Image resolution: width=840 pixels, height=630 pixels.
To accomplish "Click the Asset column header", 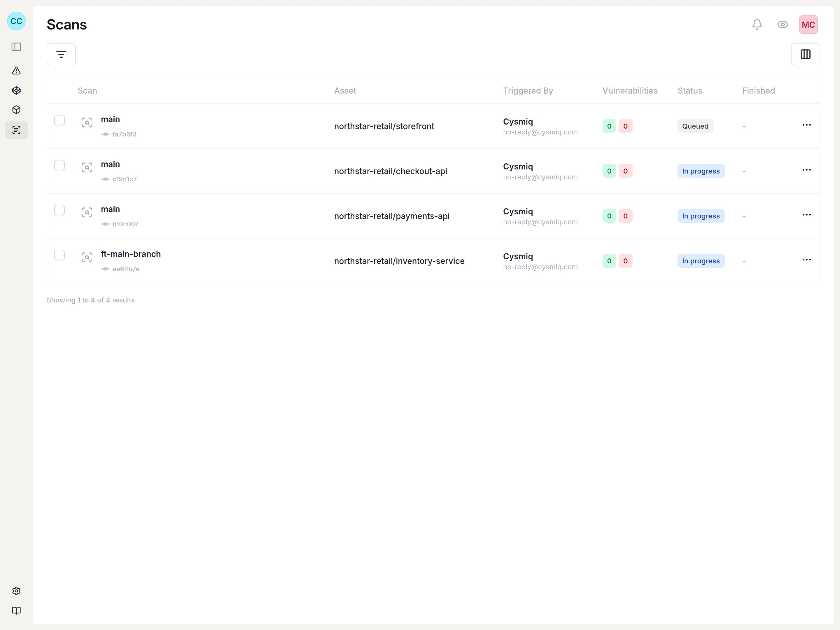I will point(345,91).
